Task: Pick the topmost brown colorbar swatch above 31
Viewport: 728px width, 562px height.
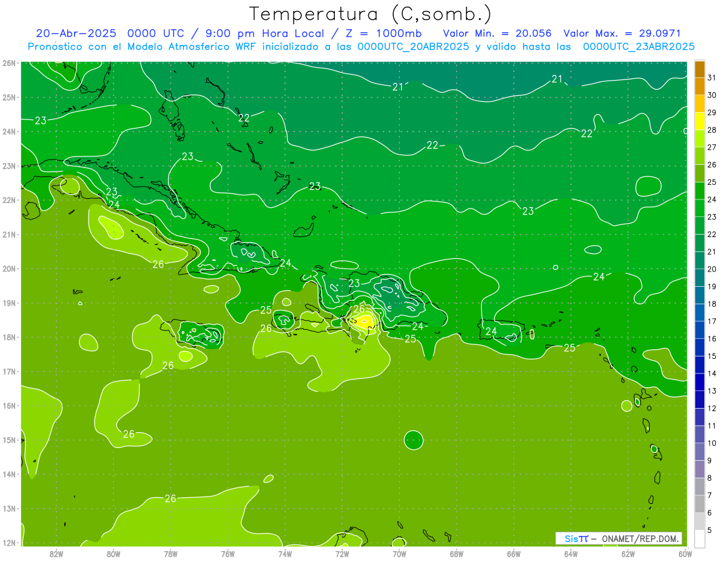Action: (699, 69)
